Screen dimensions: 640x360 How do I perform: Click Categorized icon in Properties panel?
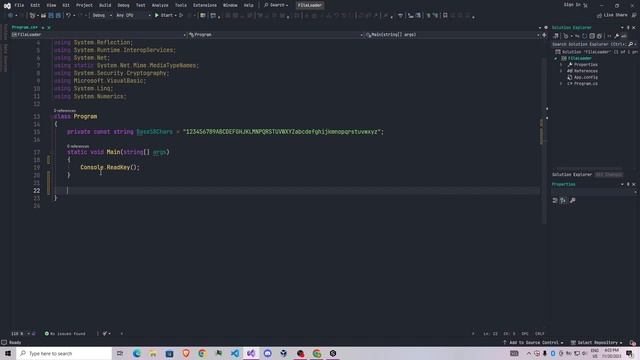(555, 200)
